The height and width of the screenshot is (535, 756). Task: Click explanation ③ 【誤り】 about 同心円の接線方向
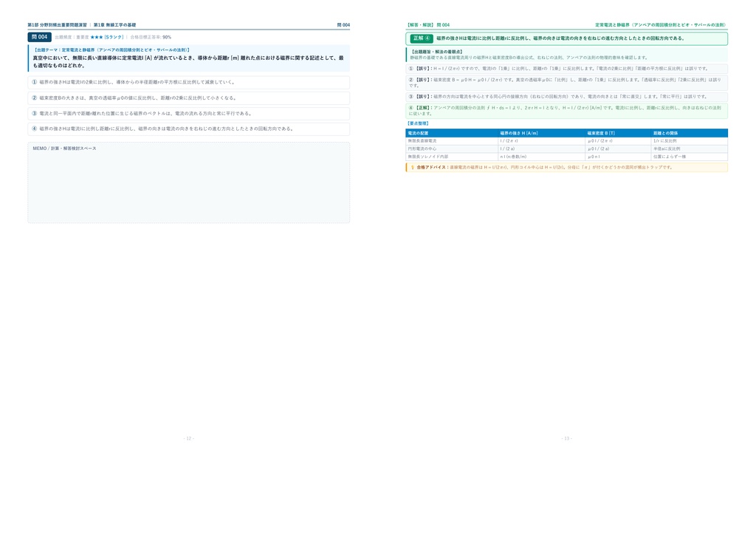coord(566,97)
